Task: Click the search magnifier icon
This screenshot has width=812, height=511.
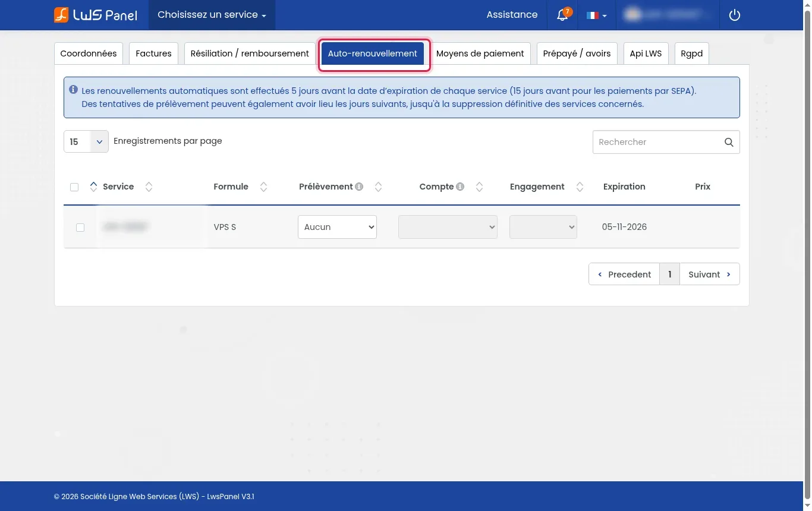Action: click(729, 142)
